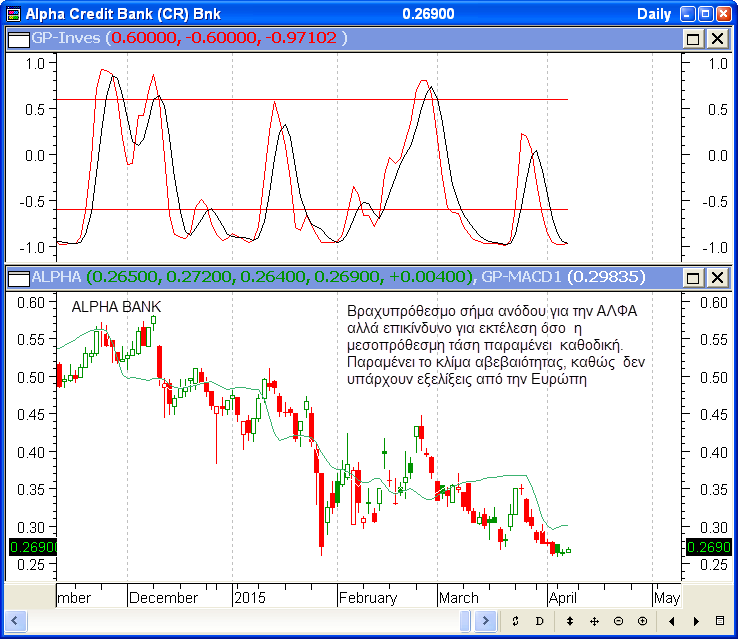Image resolution: width=738 pixels, height=639 pixels.
Task: Click the vertical rescale arrows icon
Action: point(570,621)
